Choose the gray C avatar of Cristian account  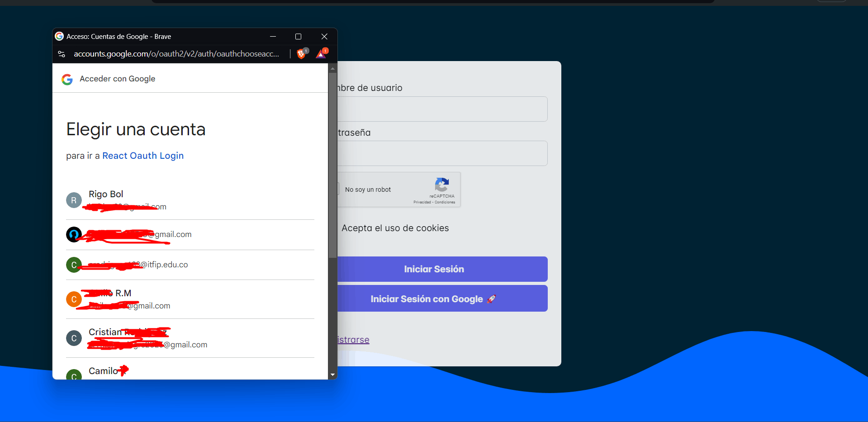74,338
